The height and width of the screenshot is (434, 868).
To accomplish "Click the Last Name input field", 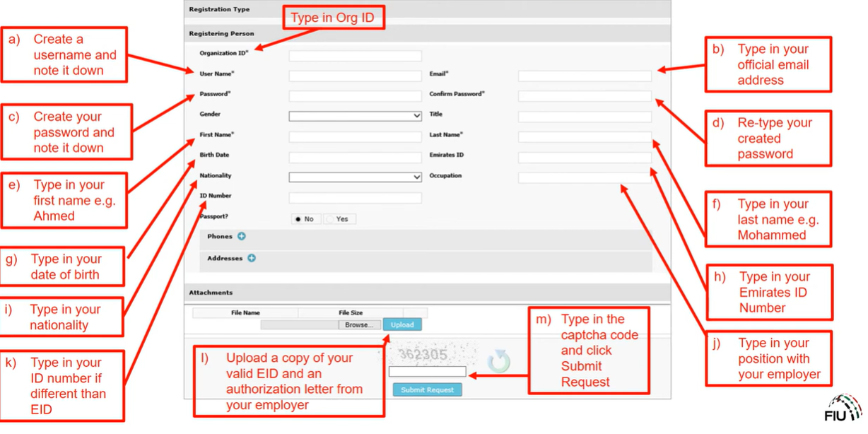I will click(585, 137).
